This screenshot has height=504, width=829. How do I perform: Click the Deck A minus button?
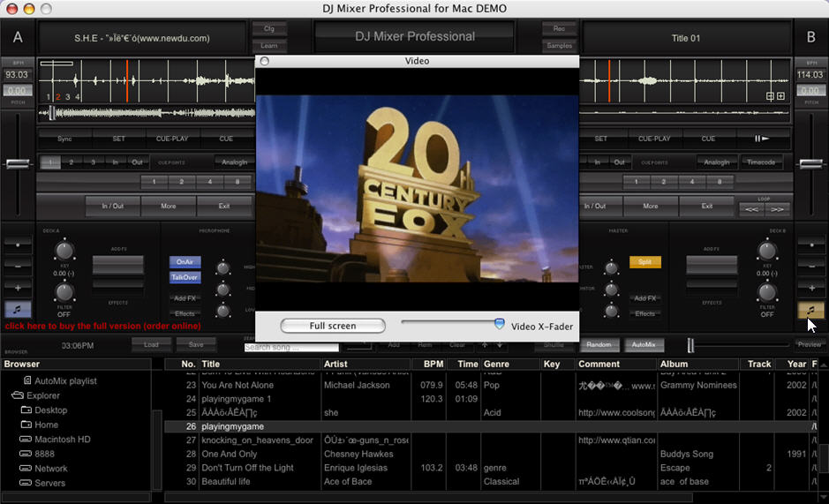click(18, 266)
